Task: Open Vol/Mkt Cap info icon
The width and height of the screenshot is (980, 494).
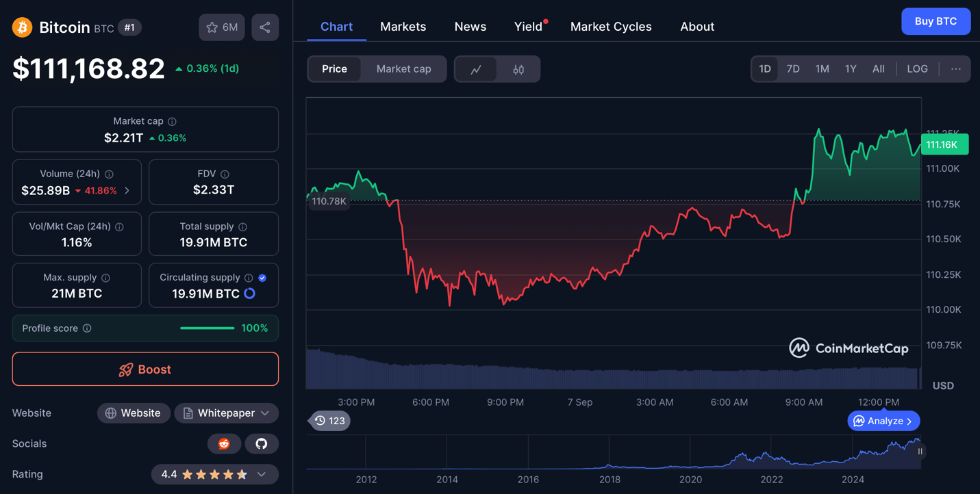Action: (x=120, y=226)
